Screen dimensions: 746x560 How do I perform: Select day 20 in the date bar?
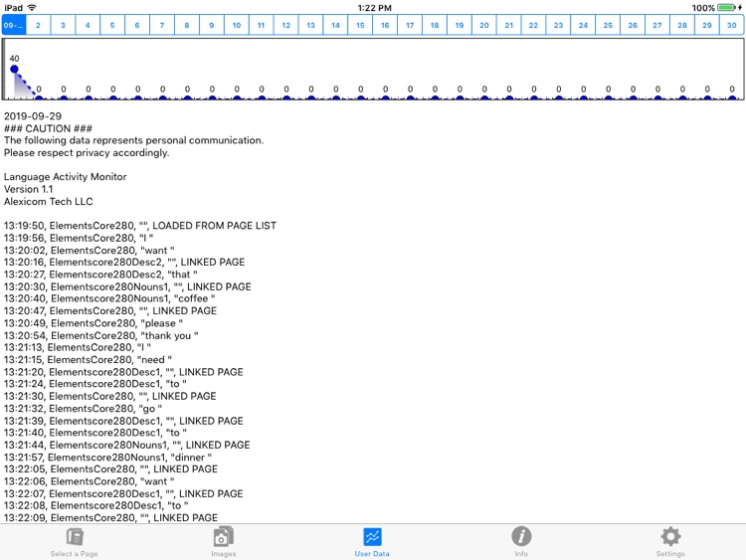(x=484, y=25)
